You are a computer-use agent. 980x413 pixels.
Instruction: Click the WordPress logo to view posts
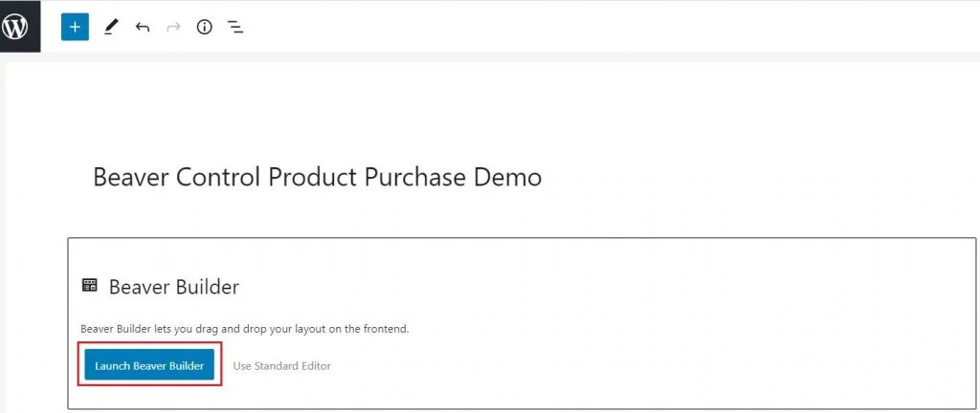click(x=15, y=27)
